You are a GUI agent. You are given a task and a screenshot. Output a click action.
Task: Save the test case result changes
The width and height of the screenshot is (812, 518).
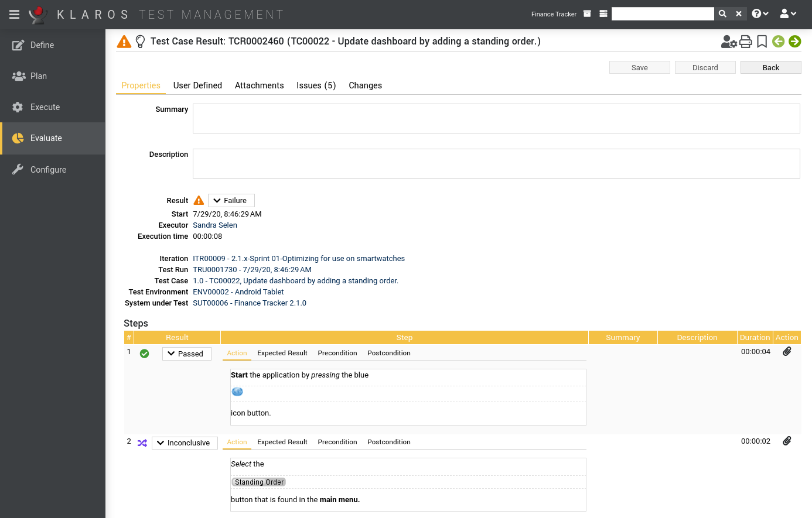[x=639, y=67]
